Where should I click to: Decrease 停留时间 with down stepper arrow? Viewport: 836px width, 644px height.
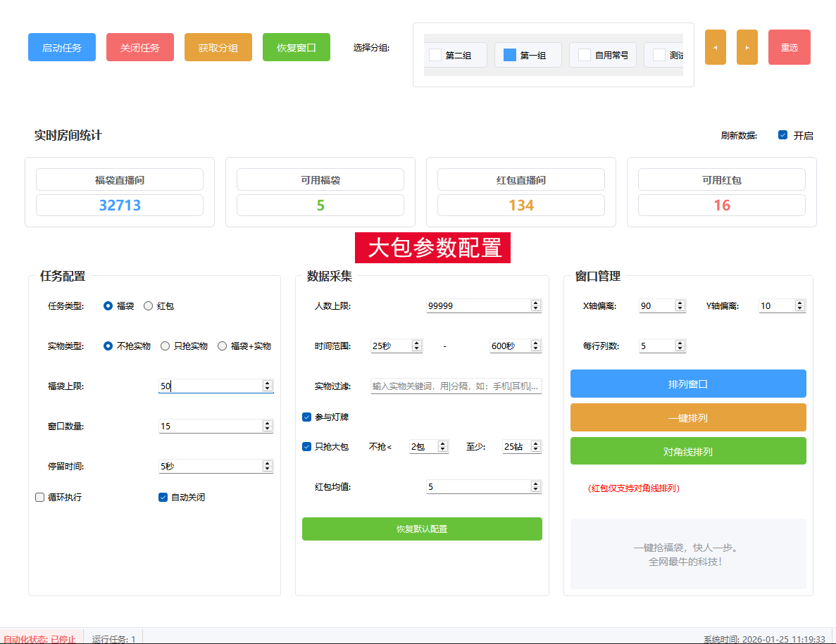(x=268, y=469)
